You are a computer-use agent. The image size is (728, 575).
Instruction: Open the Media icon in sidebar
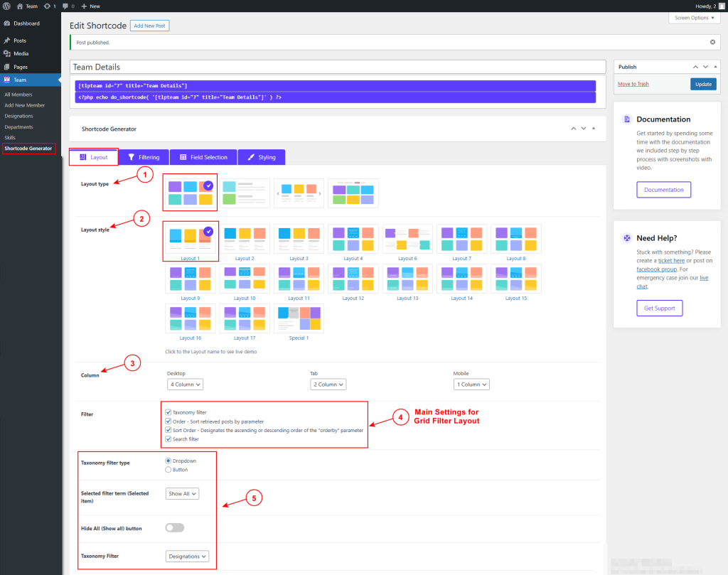pos(7,53)
